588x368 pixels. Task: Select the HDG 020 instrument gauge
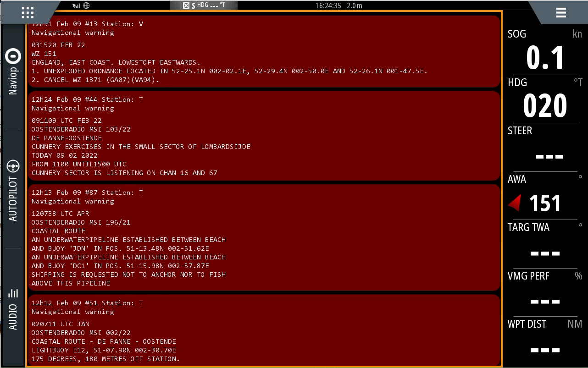(x=544, y=99)
